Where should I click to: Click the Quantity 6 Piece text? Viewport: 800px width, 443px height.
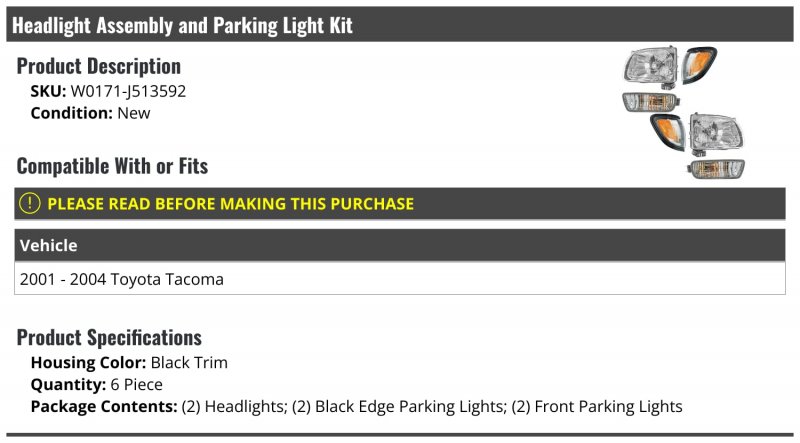(96, 384)
